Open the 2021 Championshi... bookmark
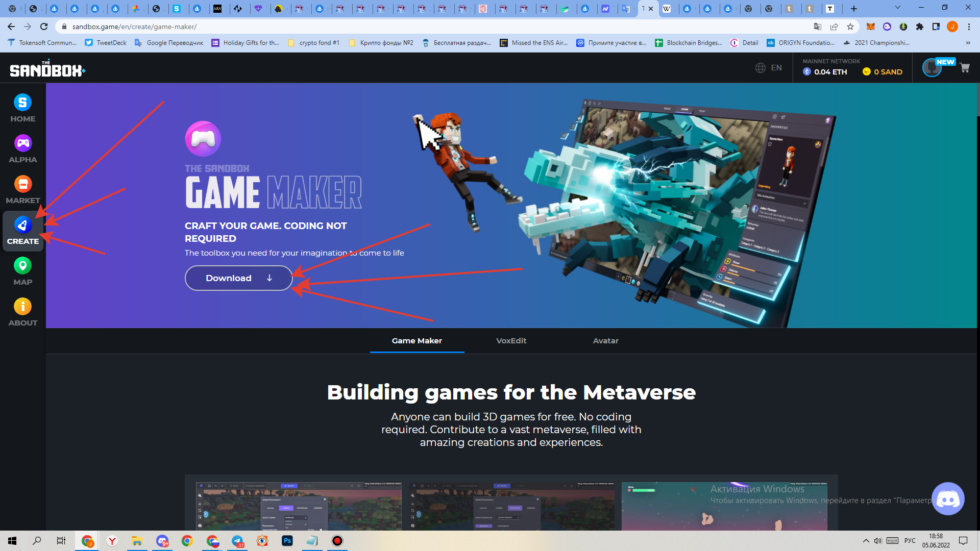980x551 pixels. tap(876, 43)
